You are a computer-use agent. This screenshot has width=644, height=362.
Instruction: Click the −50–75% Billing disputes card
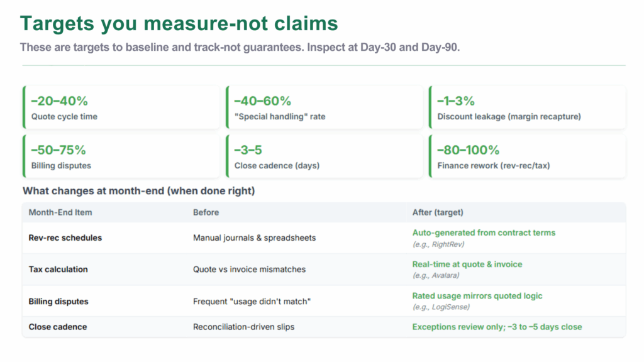tap(121, 156)
